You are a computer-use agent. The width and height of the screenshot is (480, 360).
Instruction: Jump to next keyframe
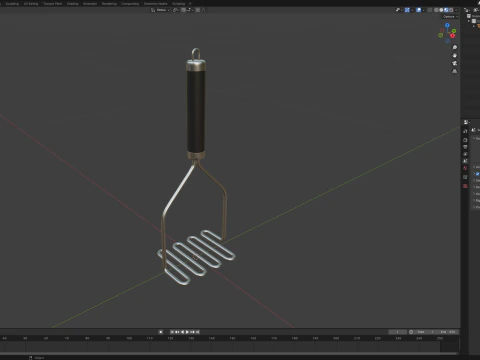(x=192, y=332)
